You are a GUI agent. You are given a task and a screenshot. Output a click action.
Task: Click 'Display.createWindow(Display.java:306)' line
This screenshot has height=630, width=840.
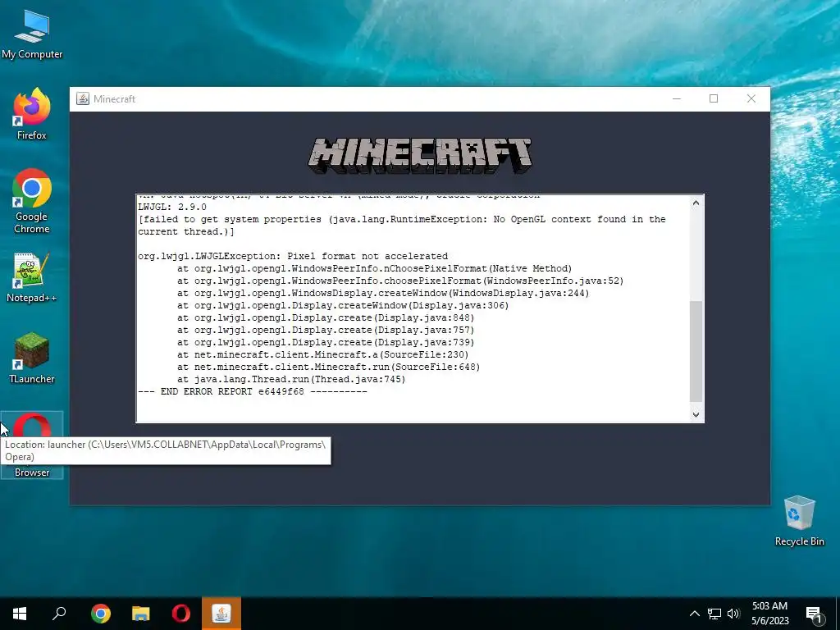(x=343, y=305)
